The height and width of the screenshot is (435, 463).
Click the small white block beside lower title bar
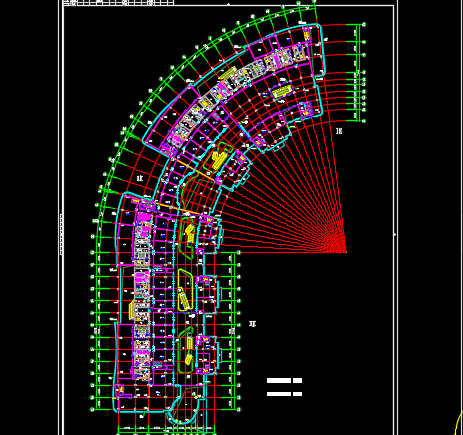coord(297,394)
